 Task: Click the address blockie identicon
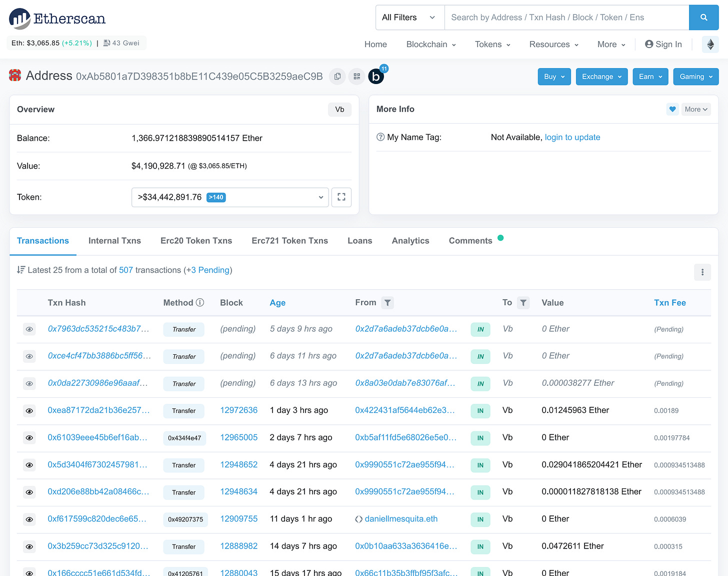point(15,76)
